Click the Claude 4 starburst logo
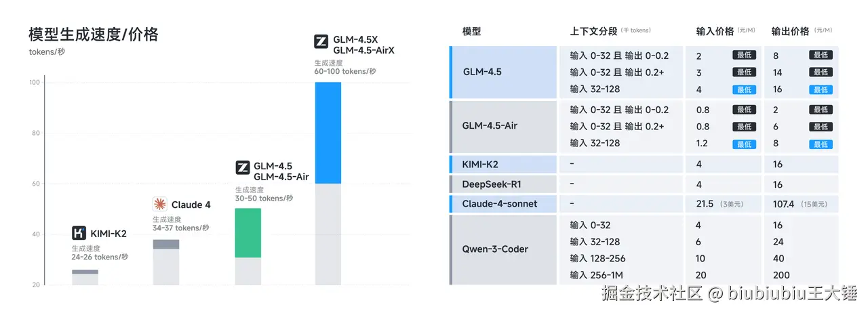Image resolution: width=868 pixels, height=313 pixels. click(160, 204)
